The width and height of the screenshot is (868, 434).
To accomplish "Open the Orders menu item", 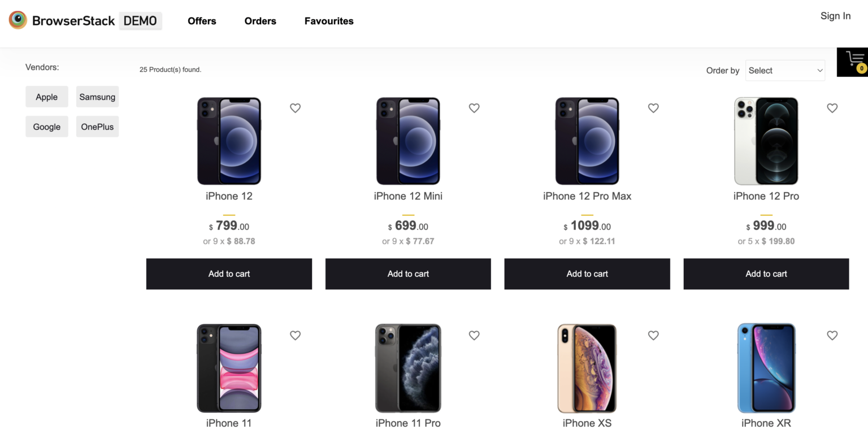I will tap(261, 21).
